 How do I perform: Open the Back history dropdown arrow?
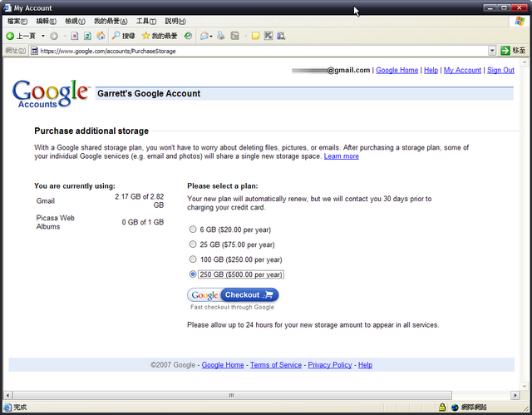click(43, 36)
